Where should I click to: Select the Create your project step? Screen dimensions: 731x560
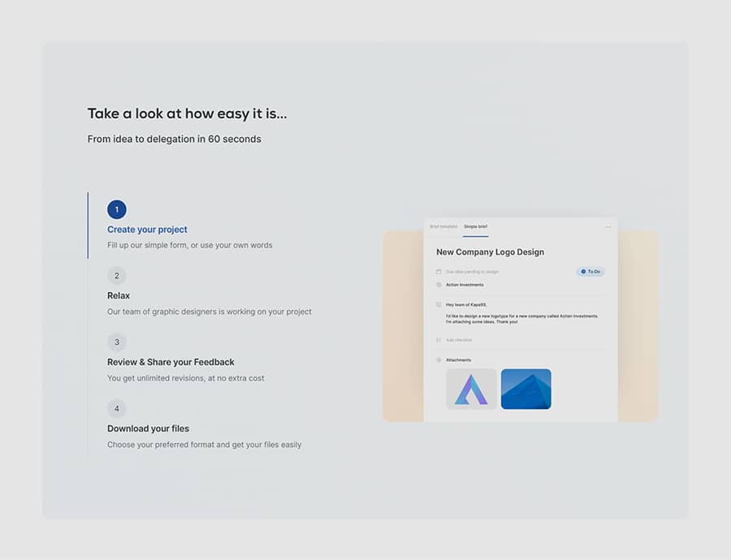point(147,230)
